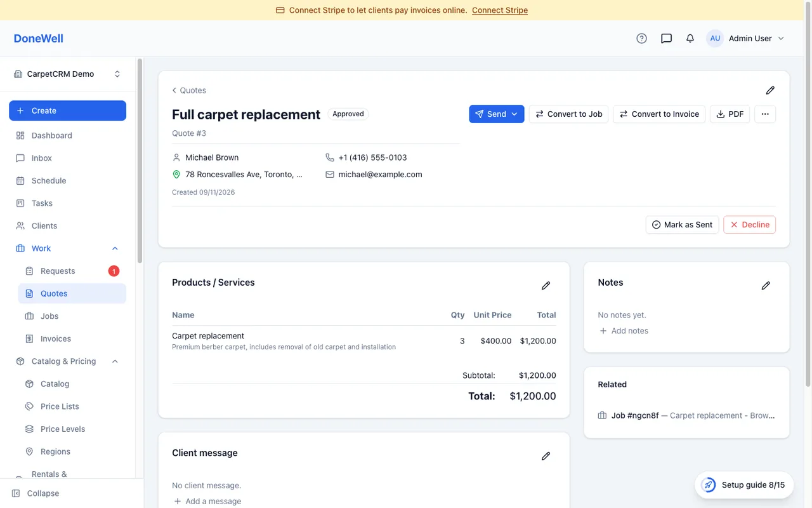Go back to Quotes breadcrumb
This screenshot has height=508, width=812.
tap(189, 90)
